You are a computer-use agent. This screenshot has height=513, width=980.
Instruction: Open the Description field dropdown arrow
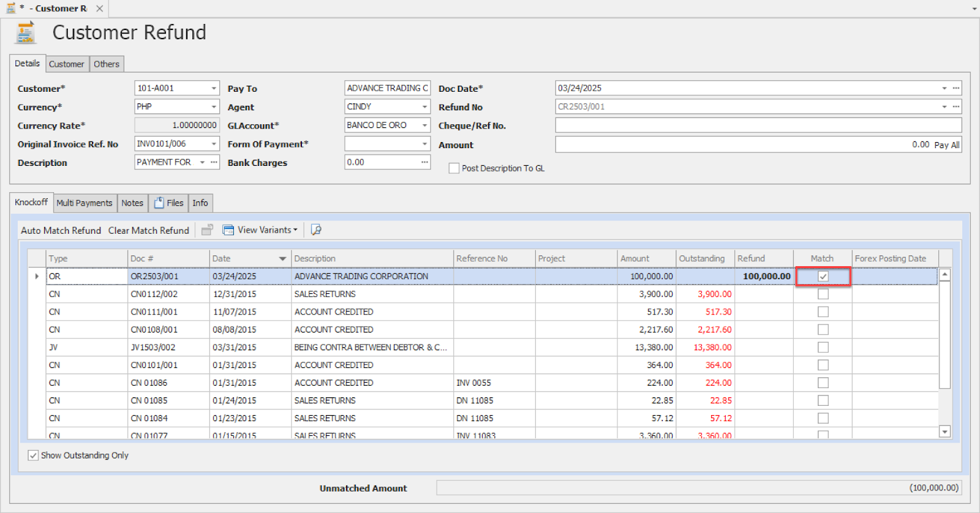pos(202,162)
